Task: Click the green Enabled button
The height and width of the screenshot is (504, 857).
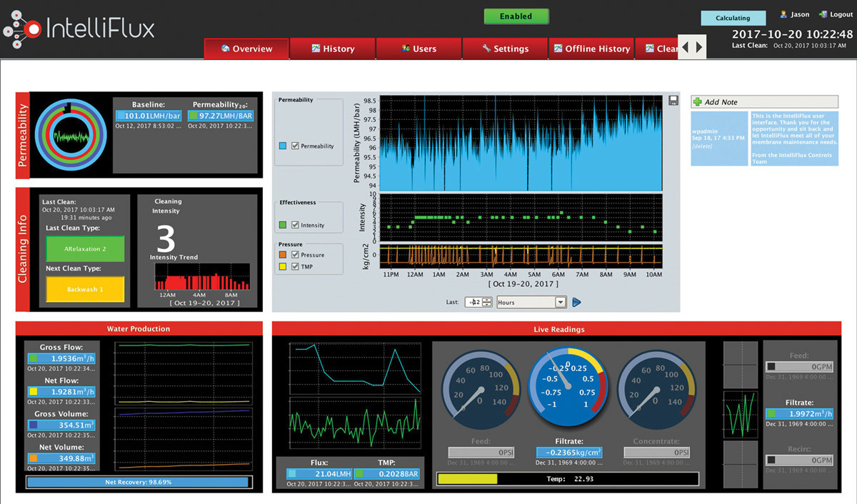Action: click(x=516, y=16)
